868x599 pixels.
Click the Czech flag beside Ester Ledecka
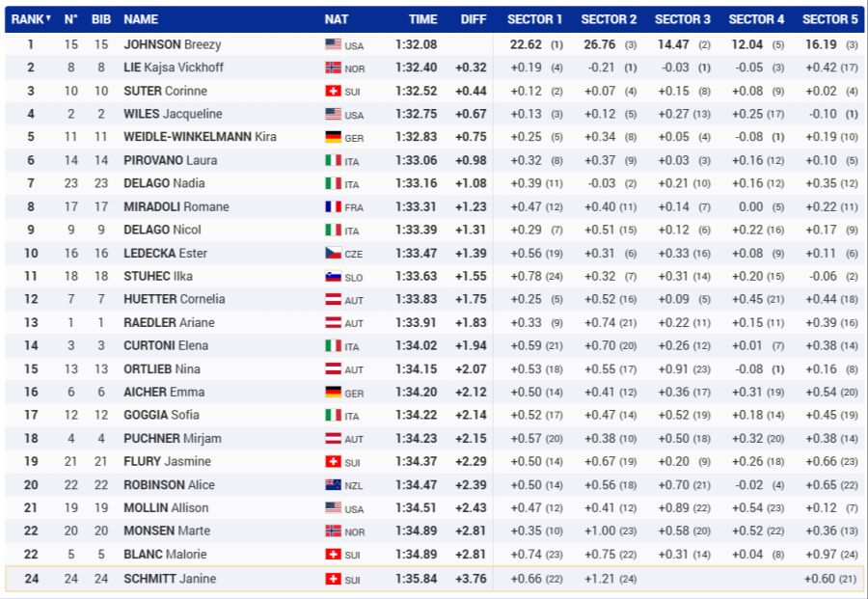(334, 253)
